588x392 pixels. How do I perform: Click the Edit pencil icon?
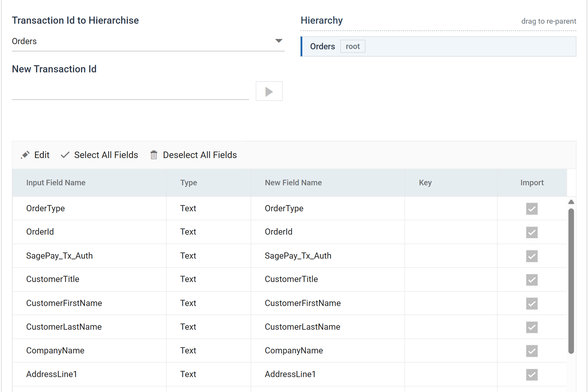[25, 155]
